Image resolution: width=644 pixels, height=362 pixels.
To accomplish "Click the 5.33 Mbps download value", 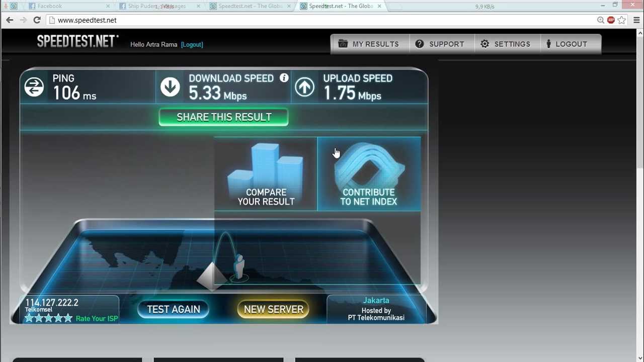I will click(x=217, y=93).
